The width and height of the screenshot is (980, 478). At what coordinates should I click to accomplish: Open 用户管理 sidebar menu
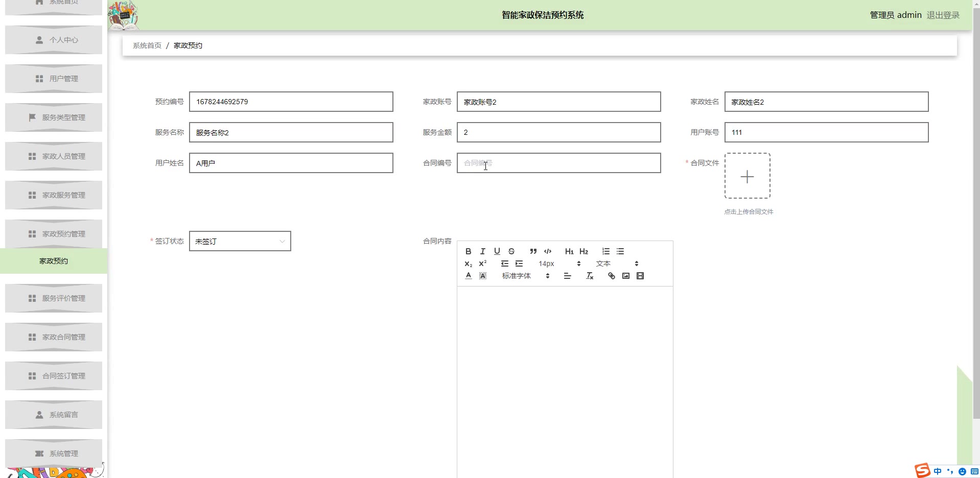pos(54,79)
